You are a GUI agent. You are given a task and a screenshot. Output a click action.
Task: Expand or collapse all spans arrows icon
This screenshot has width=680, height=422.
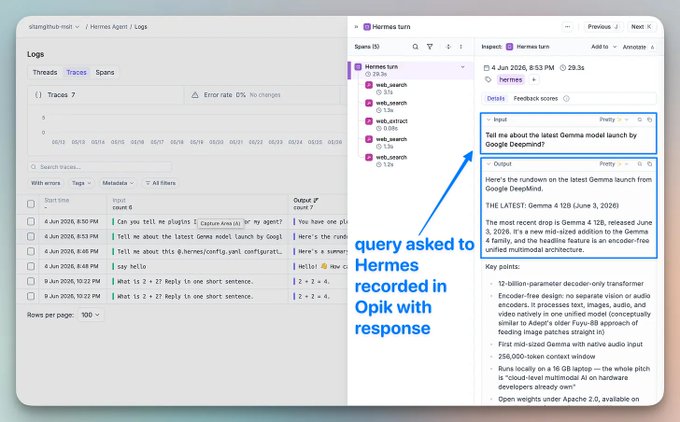448,47
